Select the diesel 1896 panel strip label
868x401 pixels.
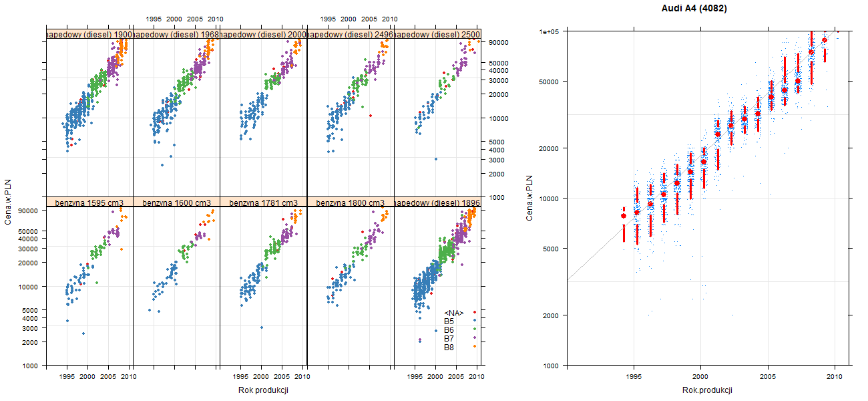pyautogui.click(x=437, y=202)
